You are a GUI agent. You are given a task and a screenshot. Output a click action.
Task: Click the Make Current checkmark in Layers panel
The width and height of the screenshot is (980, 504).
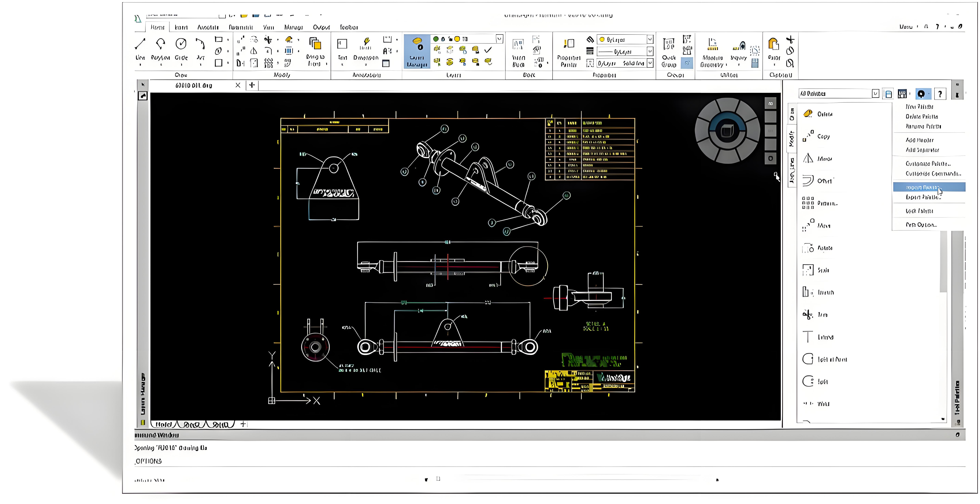pyautogui.click(x=488, y=50)
